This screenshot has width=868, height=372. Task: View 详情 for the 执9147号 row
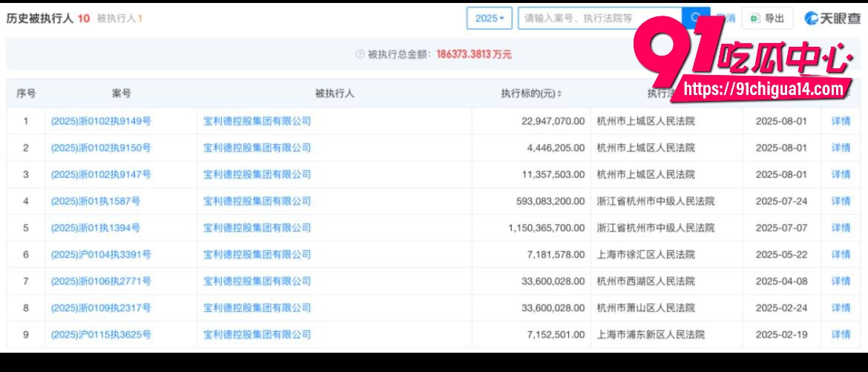pyautogui.click(x=841, y=174)
